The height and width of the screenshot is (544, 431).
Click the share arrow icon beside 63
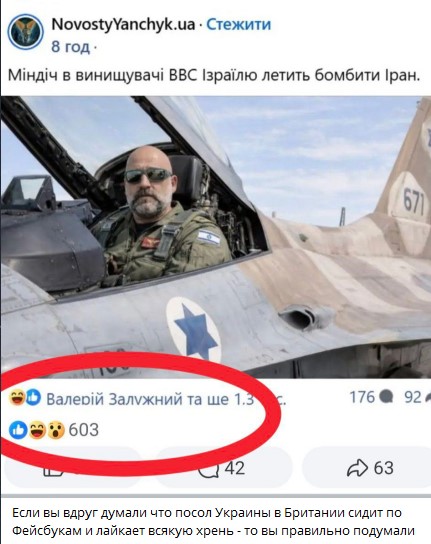(x=357, y=468)
